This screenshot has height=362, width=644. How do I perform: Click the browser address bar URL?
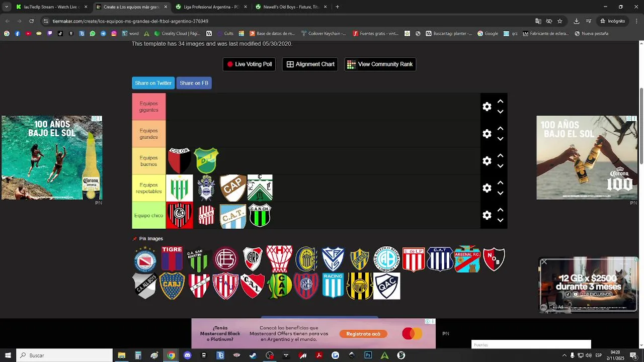pyautogui.click(x=130, y=21)
